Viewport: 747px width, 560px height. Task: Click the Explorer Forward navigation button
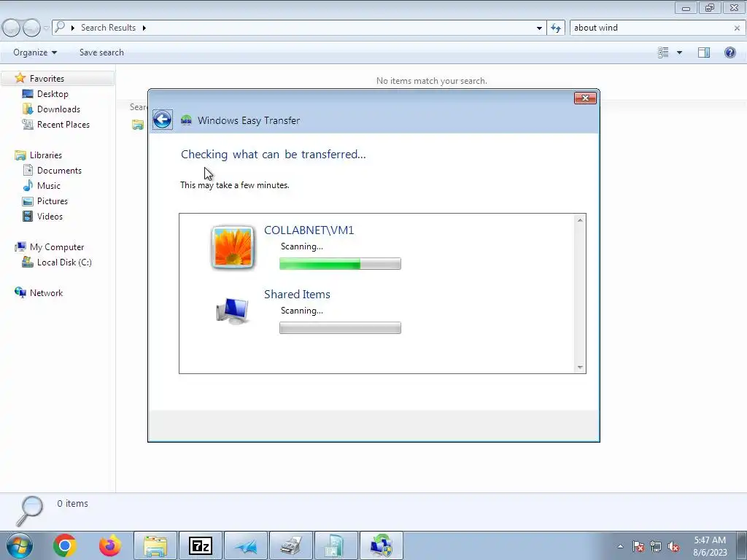(32, 28)
